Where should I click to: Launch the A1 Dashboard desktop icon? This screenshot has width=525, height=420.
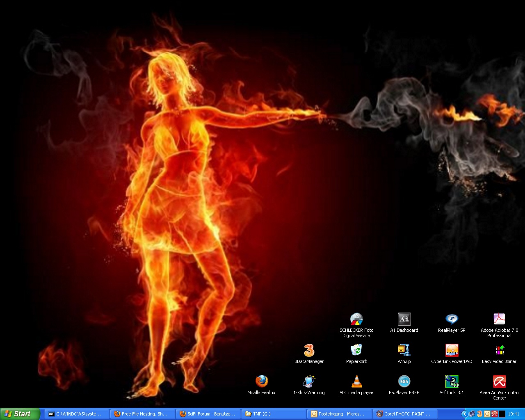click(404, 320)
